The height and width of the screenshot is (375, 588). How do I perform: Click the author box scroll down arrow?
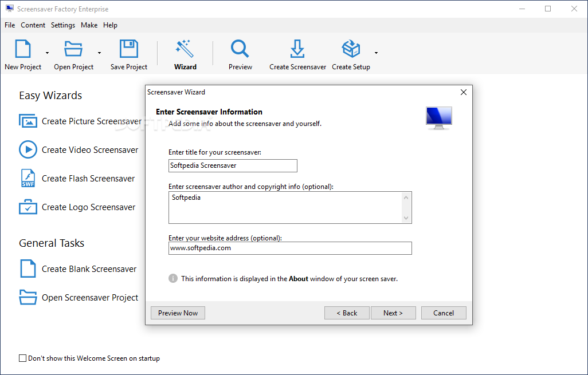[x=406, y=218]
